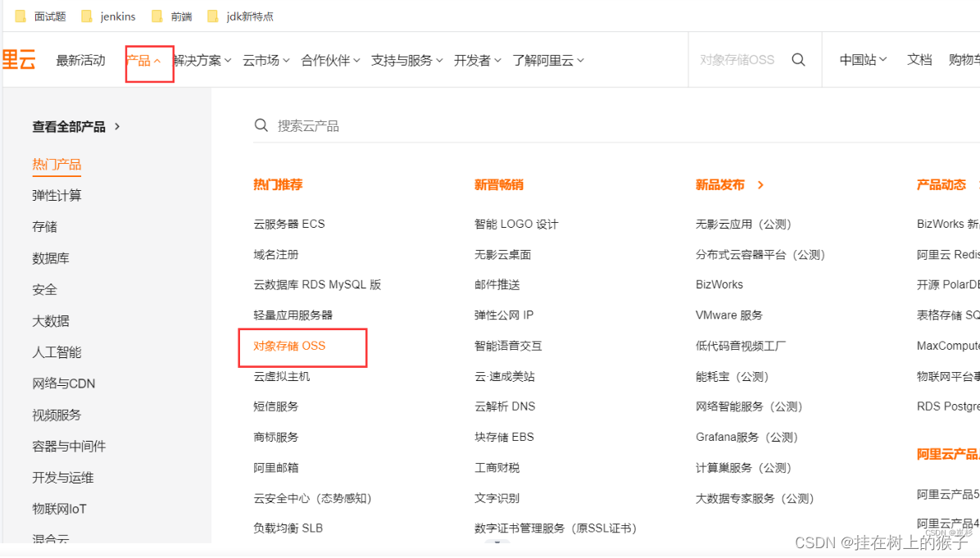Select 网络与CDN sidebar category
The image size is (980, 558).
64,383
